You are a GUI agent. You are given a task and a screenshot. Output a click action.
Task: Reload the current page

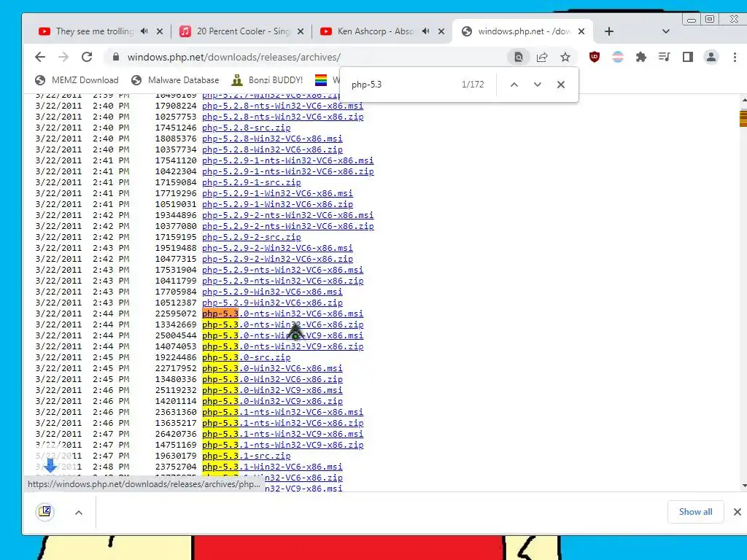(87, 57)
